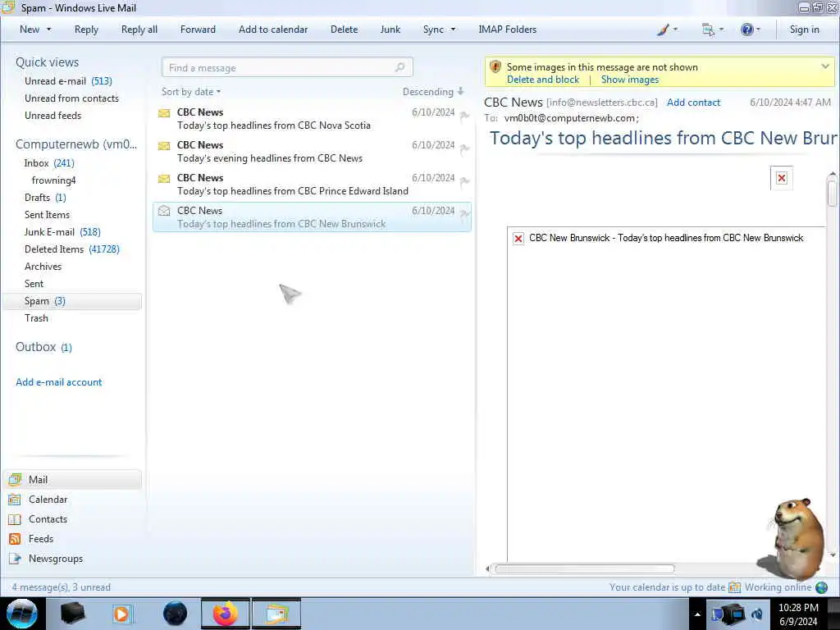Click envelope icon of evening headlines message
This screenshot has width=840, height=630.
tap(164, 145)
